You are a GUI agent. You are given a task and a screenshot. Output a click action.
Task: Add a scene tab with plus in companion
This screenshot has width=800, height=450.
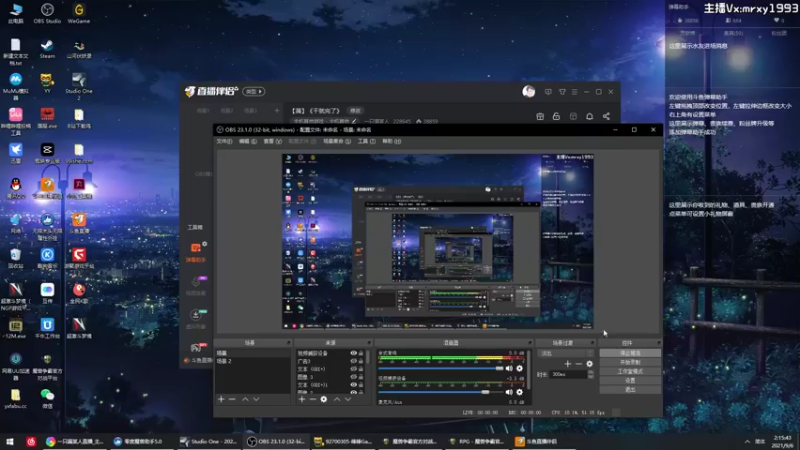[x=277, y=111]
